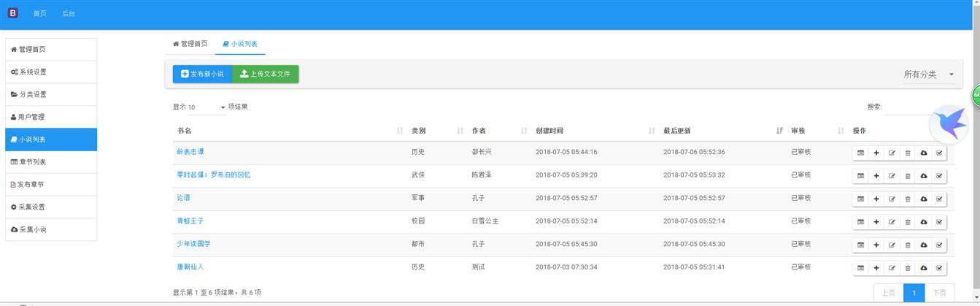Screen dimensions: 980x306
Task: Sort the table by 最后更新 column
Action: 722,131
